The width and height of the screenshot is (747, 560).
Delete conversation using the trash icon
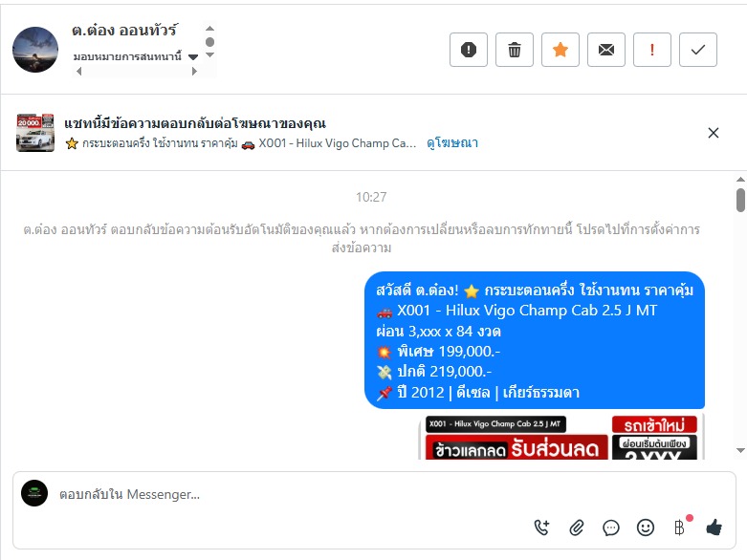coord(514,50)
